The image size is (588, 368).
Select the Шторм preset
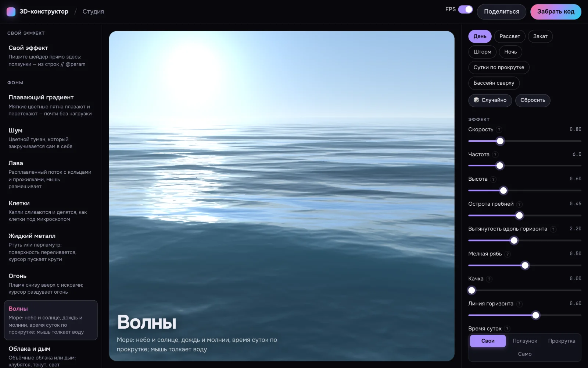[x=483, y=52]
